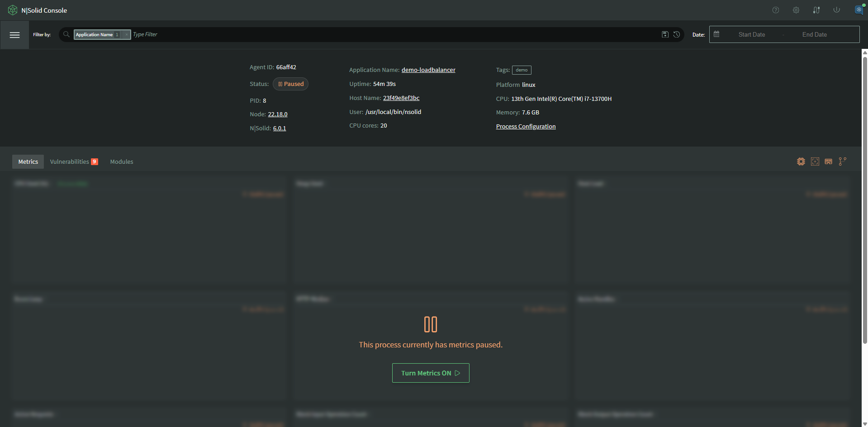This screenshot has width=868, height=427.
Task: Click the power/logout icon in the header
Action: pyautogui.click(x=836, y=10)
